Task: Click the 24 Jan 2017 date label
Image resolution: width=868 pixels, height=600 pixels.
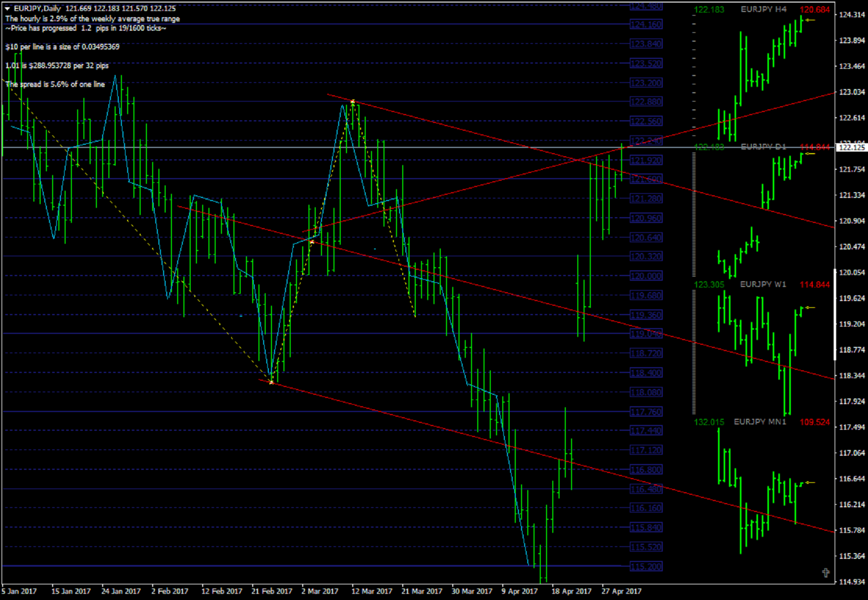Action: pyautogui.click(x=121, y=591)
